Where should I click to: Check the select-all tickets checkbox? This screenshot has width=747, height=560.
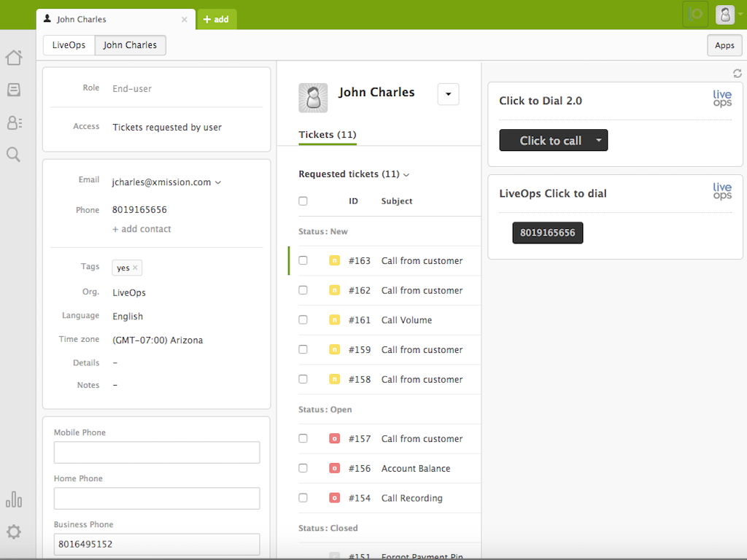(x=303, y=201)
